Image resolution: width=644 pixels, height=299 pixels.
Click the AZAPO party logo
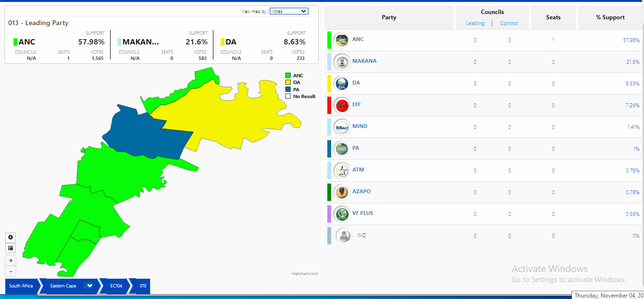click(x=341, y=192)
